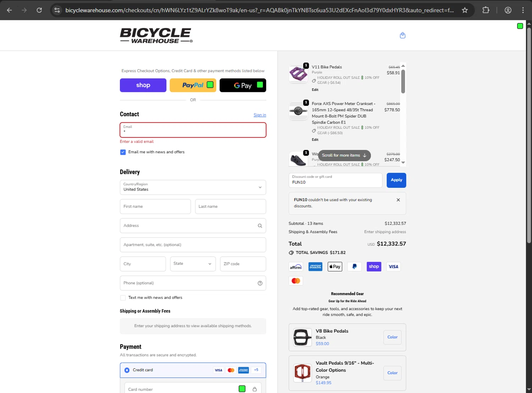Click the Sign in link
Screen dimensions: 532x393
click(260, 115)
